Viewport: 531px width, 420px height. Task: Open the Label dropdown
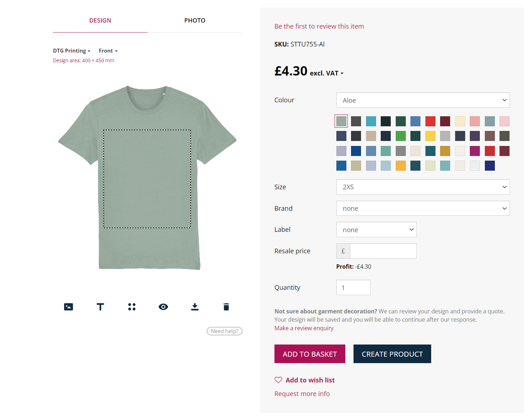376,229
